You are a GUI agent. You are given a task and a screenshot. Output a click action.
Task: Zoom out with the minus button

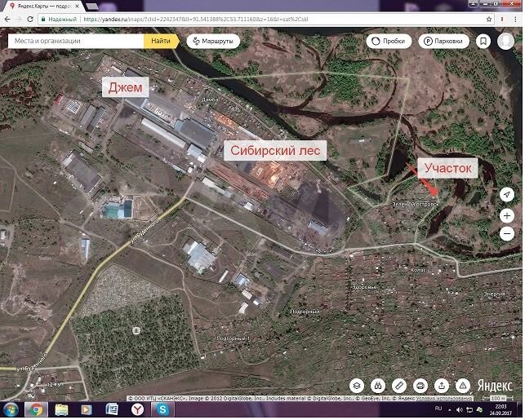[x=507, y=234]
